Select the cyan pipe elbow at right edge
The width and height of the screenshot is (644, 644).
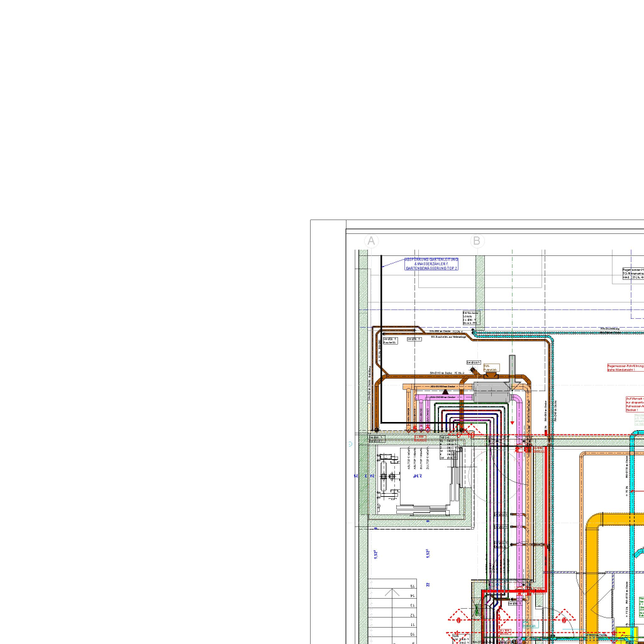point(636,435)
